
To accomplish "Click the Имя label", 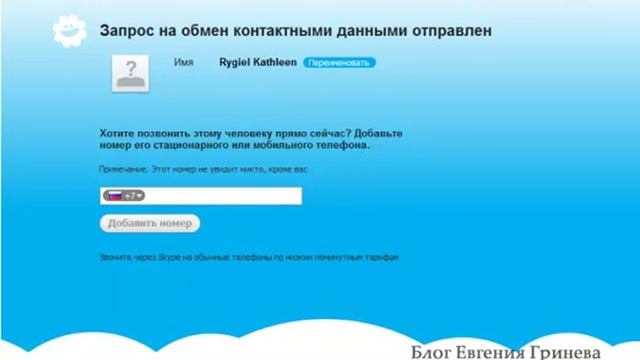I will pos(184,62).
